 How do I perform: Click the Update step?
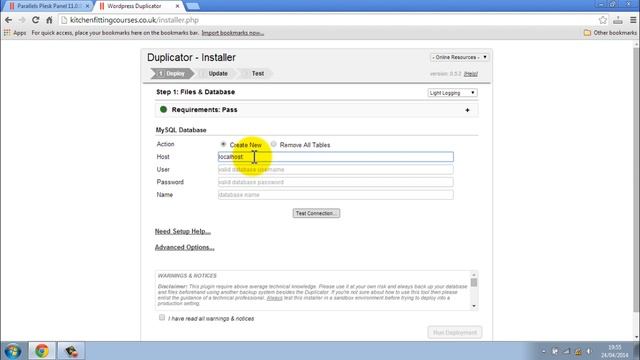tap(218, 73)
